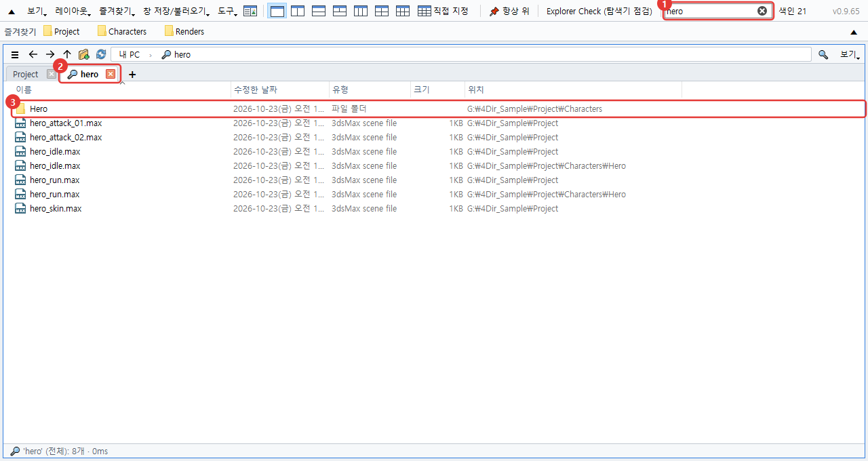868x461 pixels.
Task: Choose the 2x2 four-pane grid layout
Action: pos(382,11)
